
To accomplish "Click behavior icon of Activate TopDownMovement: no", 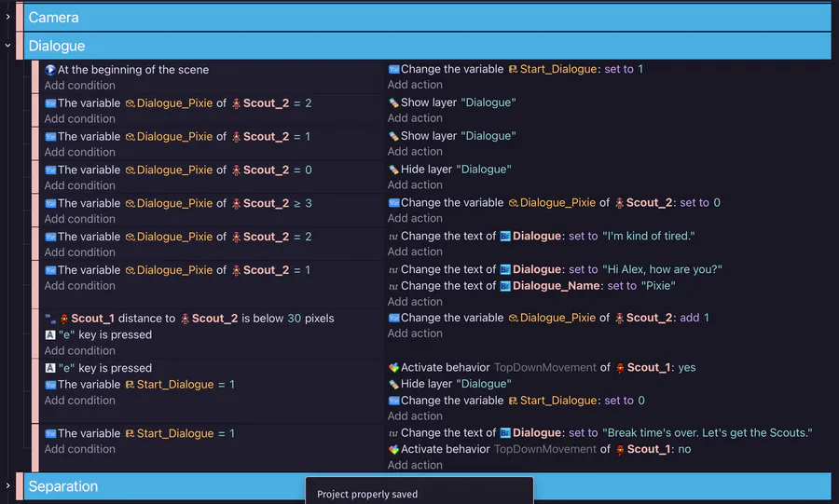I will pyautogui.click(x=393, y=449).
